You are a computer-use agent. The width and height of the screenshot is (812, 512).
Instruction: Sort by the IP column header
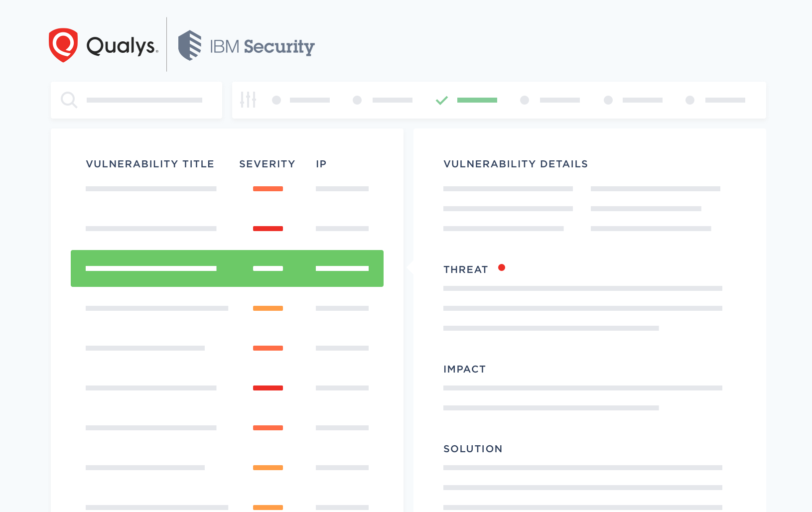321,164
